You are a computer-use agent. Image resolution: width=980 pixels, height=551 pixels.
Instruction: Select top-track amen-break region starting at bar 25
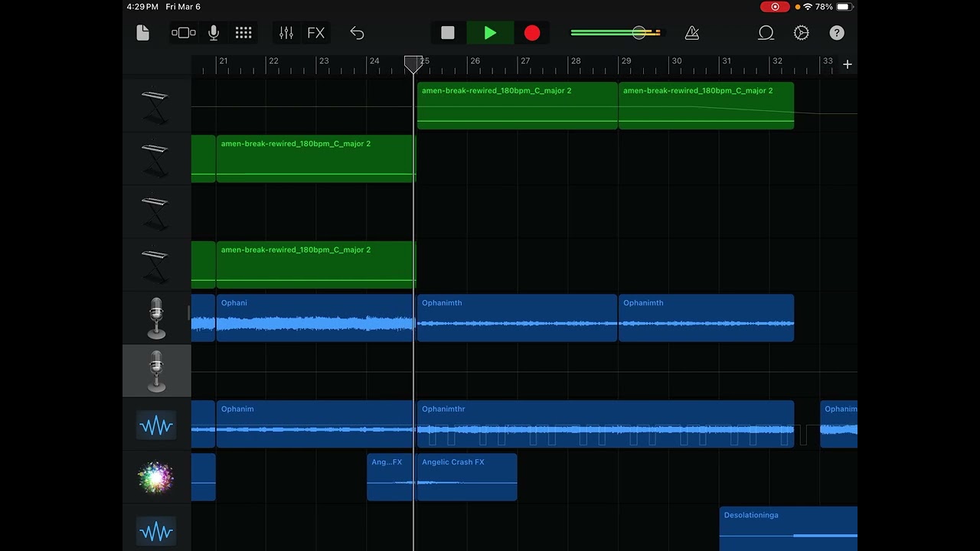coord(518,106)
